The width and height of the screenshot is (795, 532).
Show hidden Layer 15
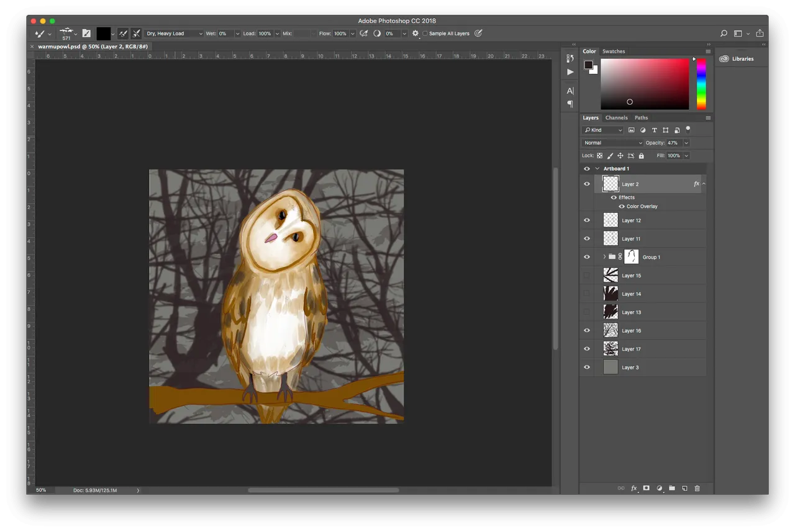point(587,276)
